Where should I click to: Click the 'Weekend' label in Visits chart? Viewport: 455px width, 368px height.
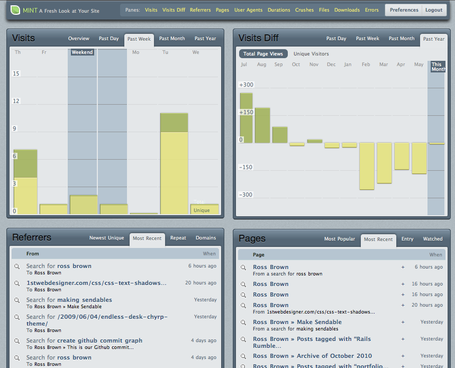[82, 52]
